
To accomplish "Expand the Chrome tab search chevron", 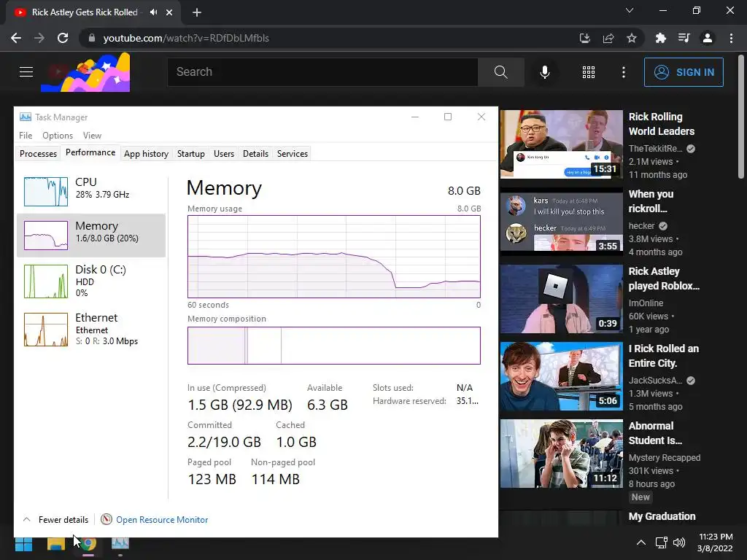I will tap(630, 10).
